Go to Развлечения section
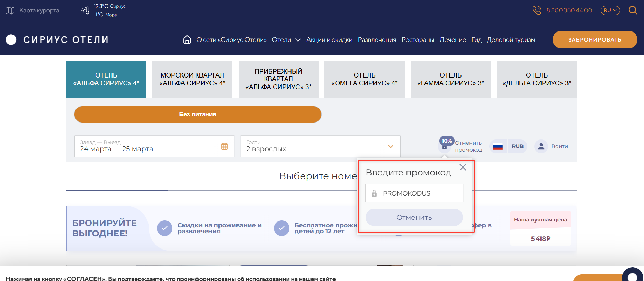The height and width of the screenshot is (281, 644). (x=377, y=40)
